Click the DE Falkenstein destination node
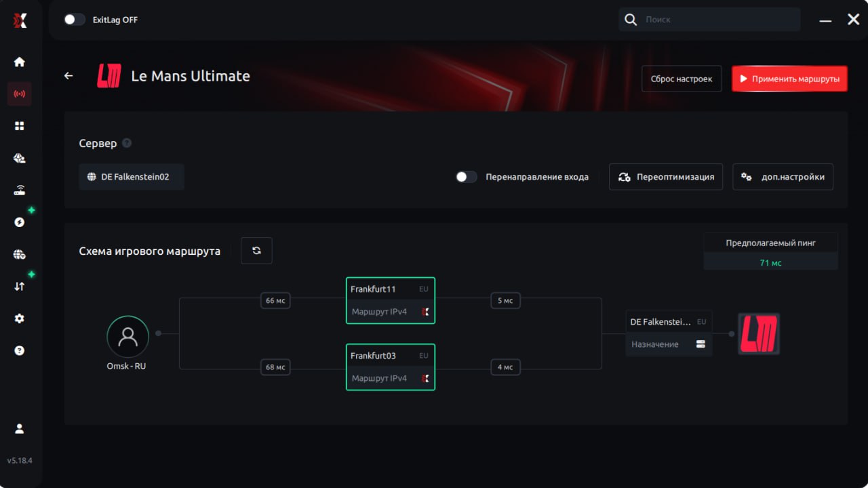The height and width of the screenshot is (488, 868). pos(669,333)
